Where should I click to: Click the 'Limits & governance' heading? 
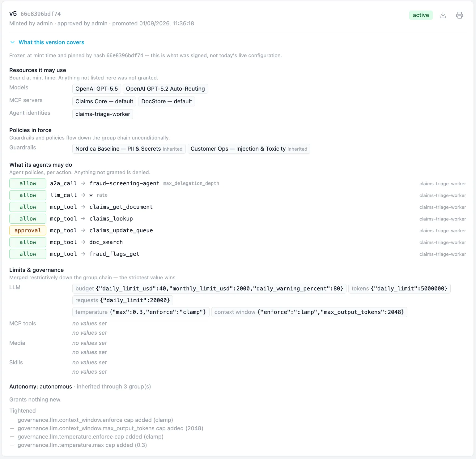pyautogui.click(x=36, y=270)
